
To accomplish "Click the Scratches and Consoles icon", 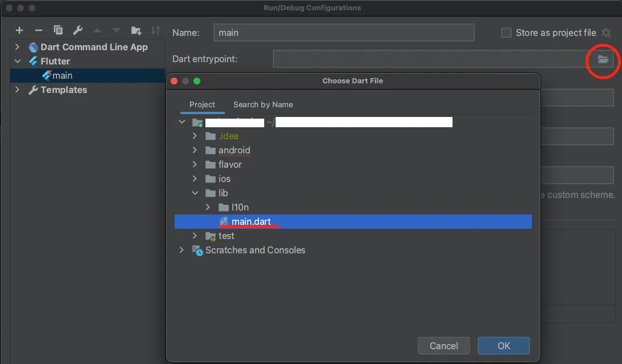I will point(197,250).
